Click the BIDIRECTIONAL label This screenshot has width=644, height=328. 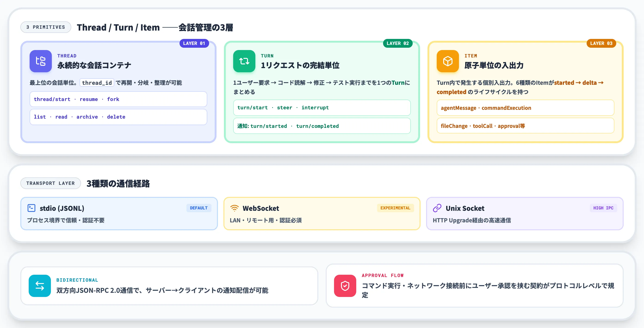click(77, 280)
